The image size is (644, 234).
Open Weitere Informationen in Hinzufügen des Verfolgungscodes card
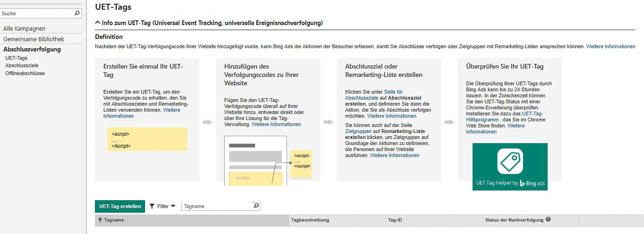point(276,124)
